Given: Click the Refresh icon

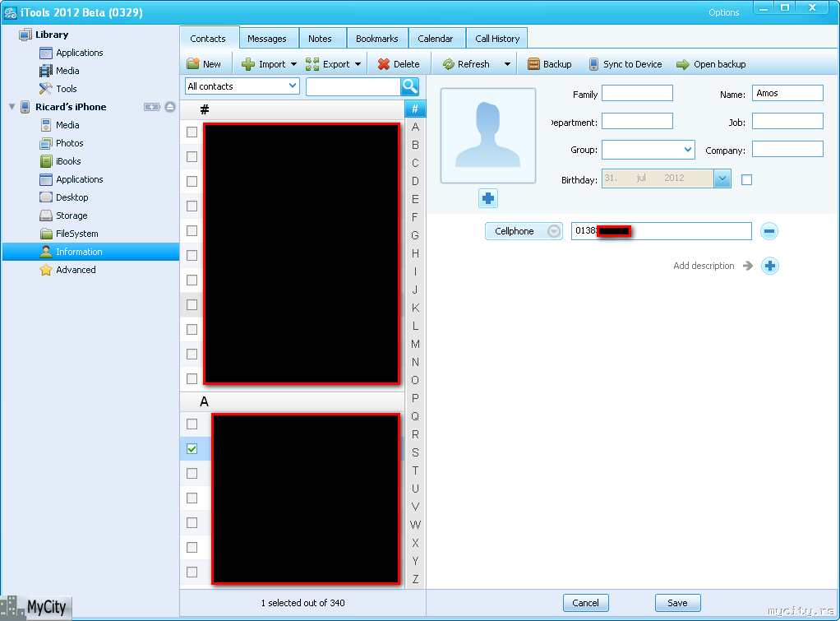Looking at the screenshot, I should [x=449, y=64].
